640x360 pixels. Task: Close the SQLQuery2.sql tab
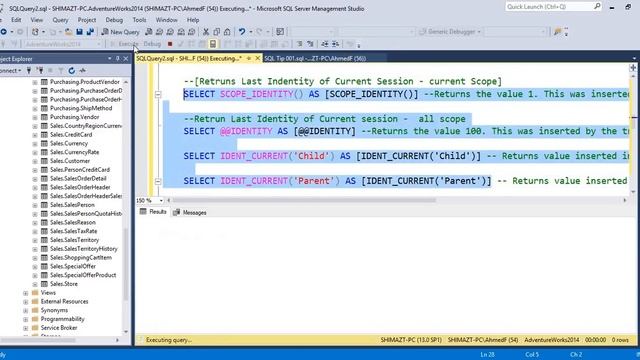pos(258,58)
